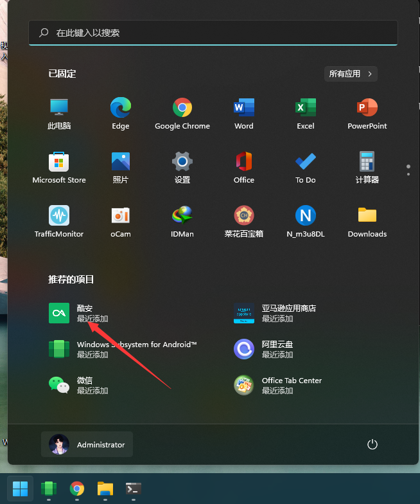The height and width of the screenshot is (504, 420).
Task: Open the oCam recorder
Action: click(121, 222)
